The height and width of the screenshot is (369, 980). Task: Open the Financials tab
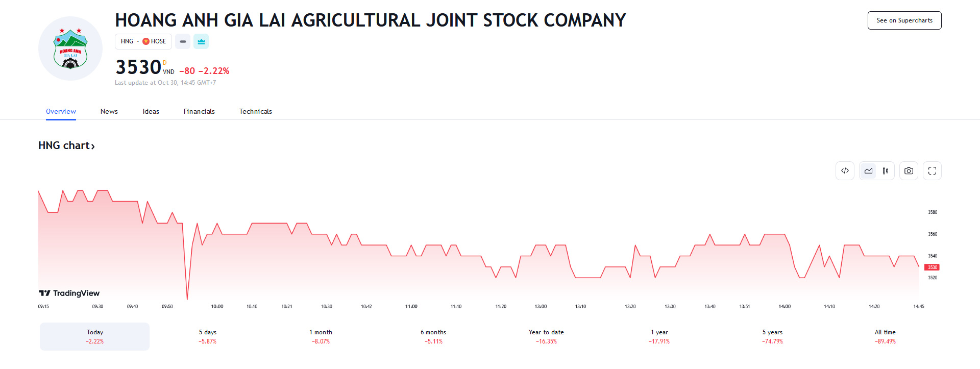[199, 111]
